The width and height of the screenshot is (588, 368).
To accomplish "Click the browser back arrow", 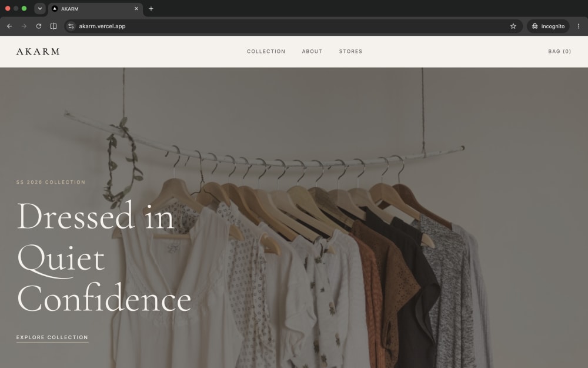I will 9,26.
